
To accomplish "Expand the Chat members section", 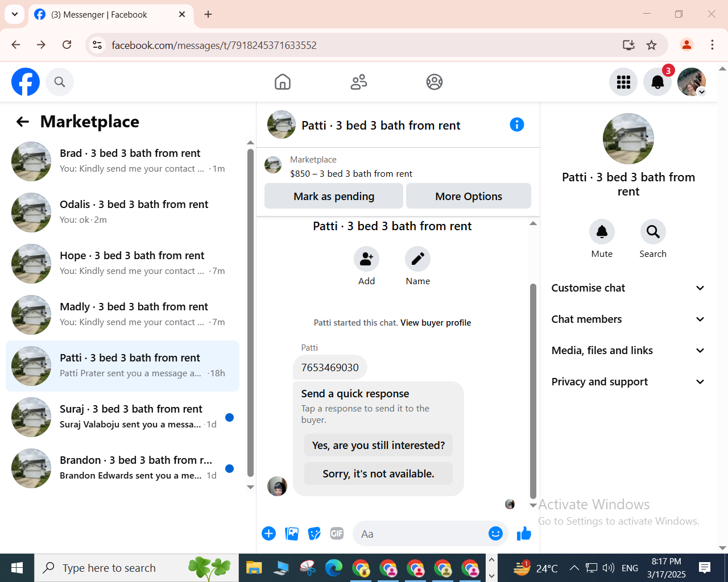I will [628, 319].
